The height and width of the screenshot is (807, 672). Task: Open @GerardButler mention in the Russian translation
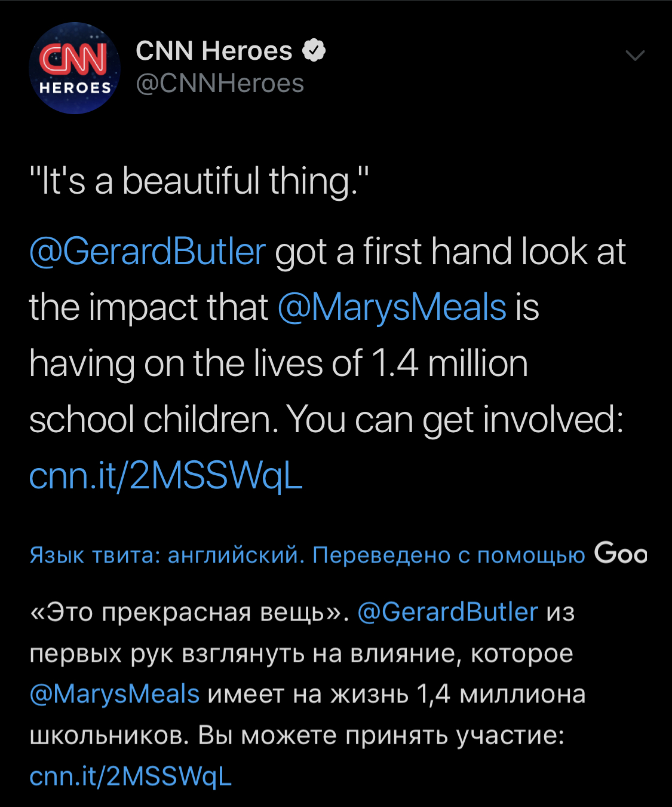tap(447, 612)
